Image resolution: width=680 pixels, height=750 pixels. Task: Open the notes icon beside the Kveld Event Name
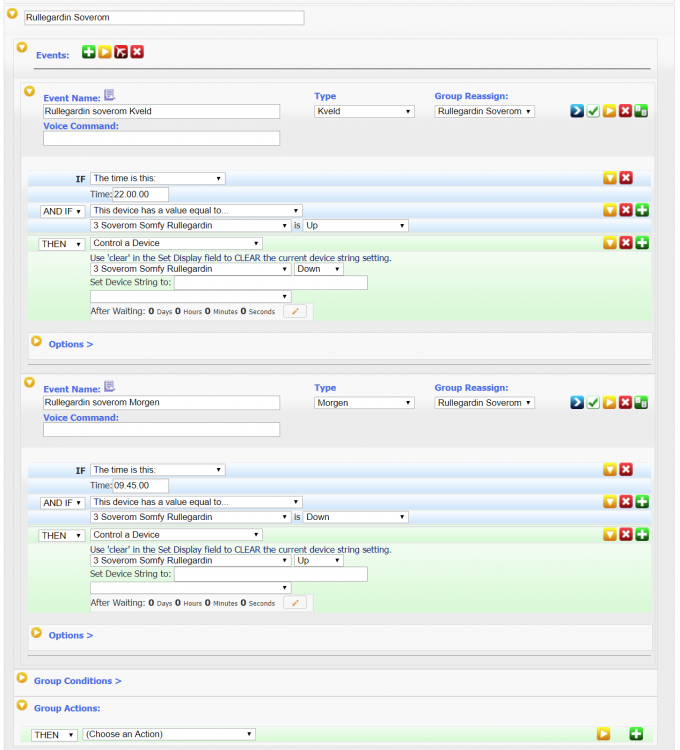point(110,95)
